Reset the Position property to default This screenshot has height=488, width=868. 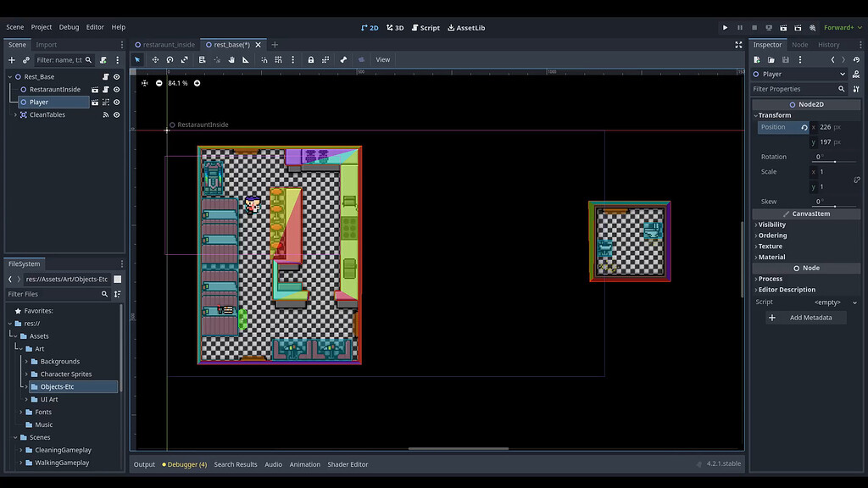(x=804, y=127)
